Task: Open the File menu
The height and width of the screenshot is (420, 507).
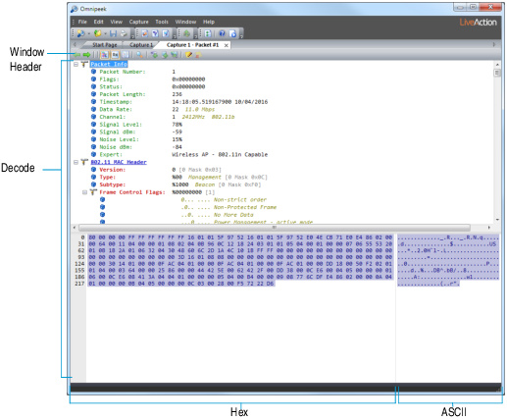Action: click(82, 22)
